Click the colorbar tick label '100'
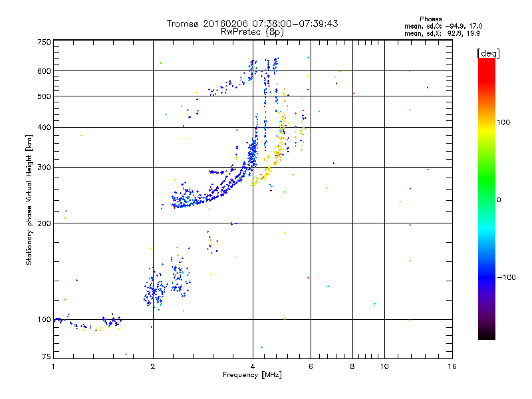 tap(503, 122)
